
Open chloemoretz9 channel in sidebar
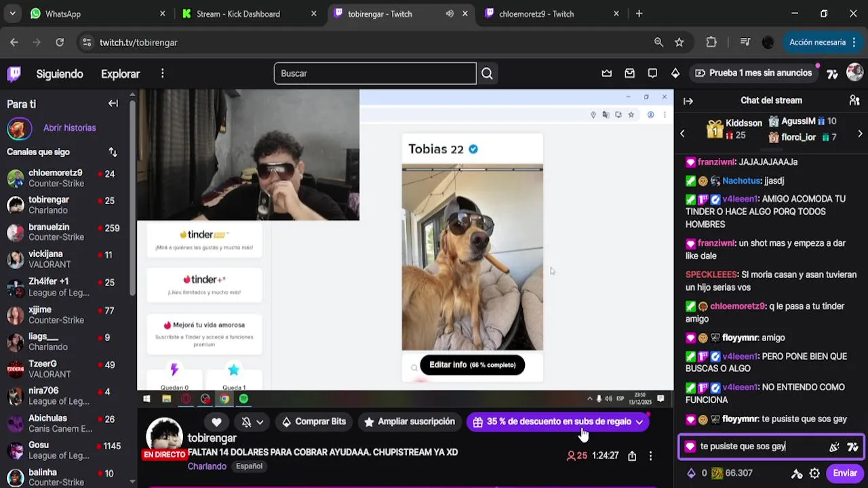pos(65,178)
